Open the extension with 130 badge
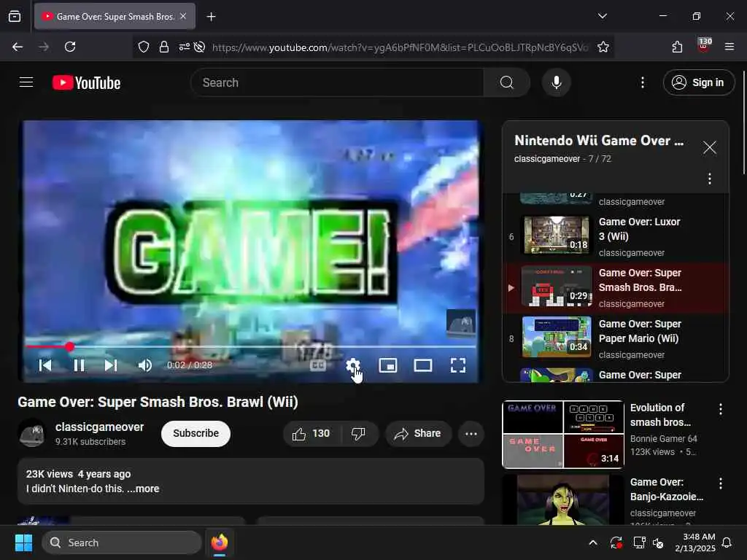 [704, 46]
